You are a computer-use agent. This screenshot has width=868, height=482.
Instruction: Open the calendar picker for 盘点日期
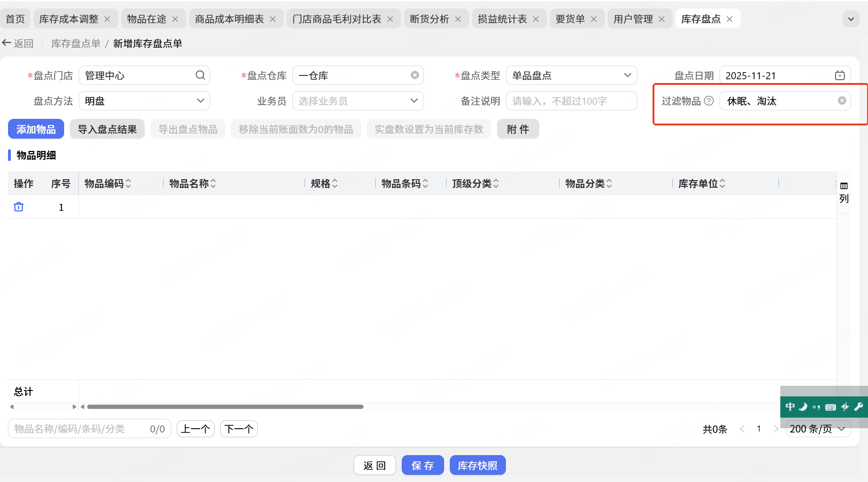(x=840, y=75)
